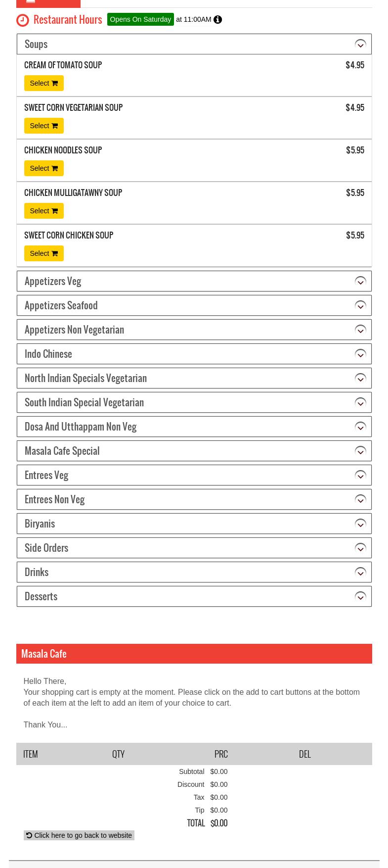The width and height of the screenshot is (388, 868).
Task: Show the Side Orders menu section
Action: point(46,548)
